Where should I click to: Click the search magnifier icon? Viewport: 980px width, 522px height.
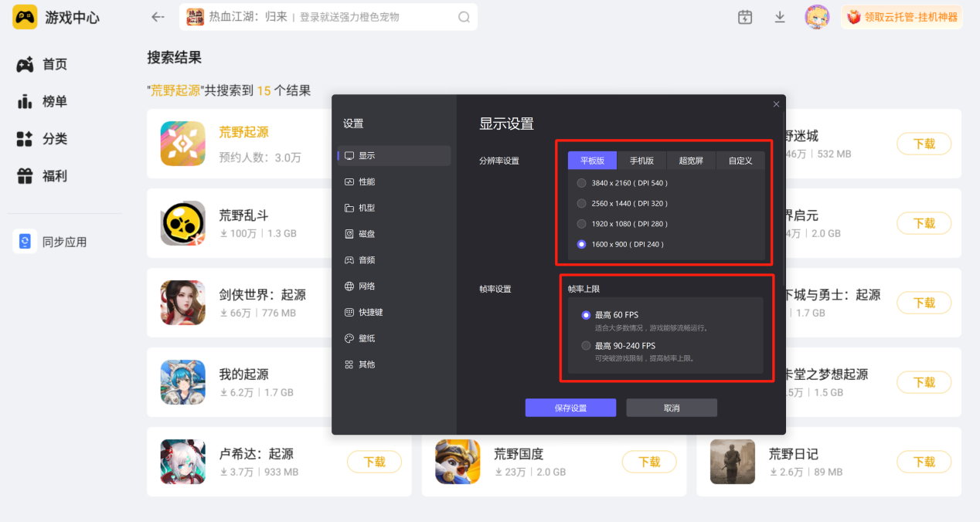tap(464, 17)
